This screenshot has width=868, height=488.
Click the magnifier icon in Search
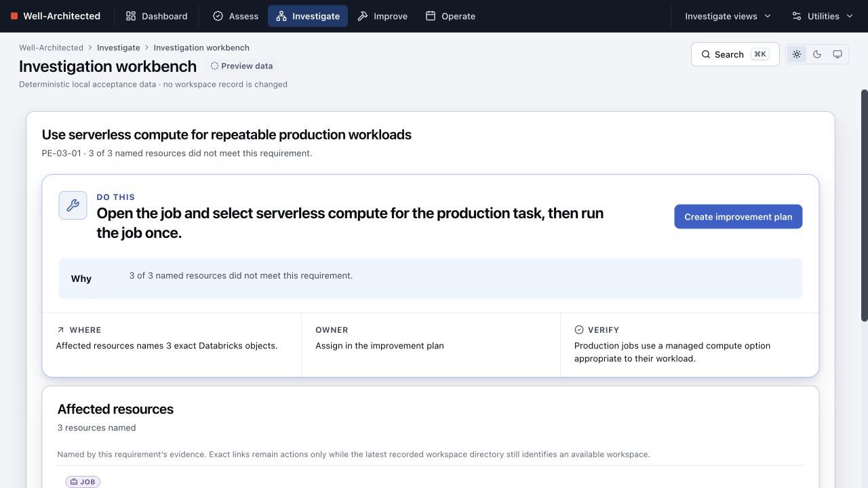(x=706, y=54)
